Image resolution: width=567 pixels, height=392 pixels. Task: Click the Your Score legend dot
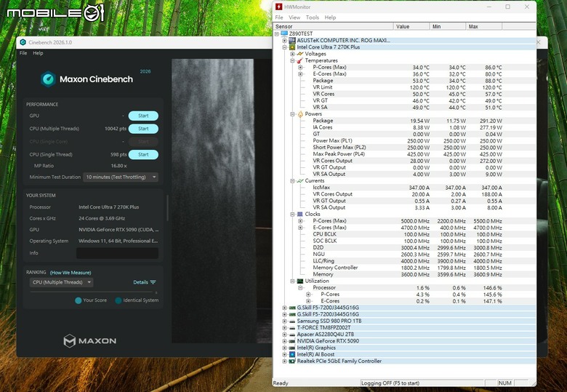78,300
